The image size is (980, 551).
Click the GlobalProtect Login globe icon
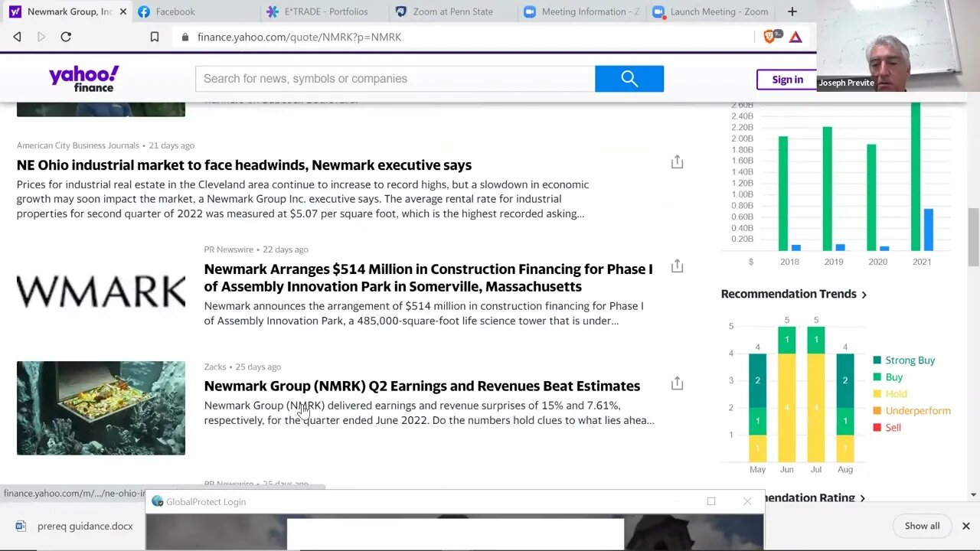click(x=158, y=501)
